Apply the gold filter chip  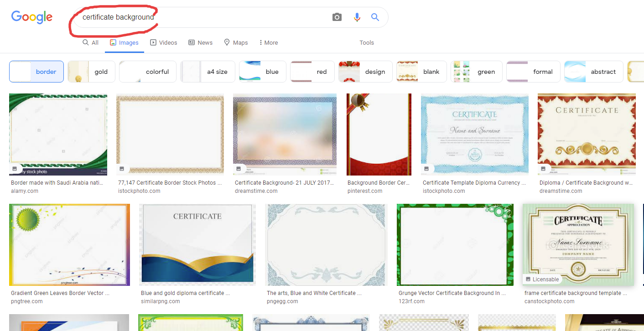[91, 72]
